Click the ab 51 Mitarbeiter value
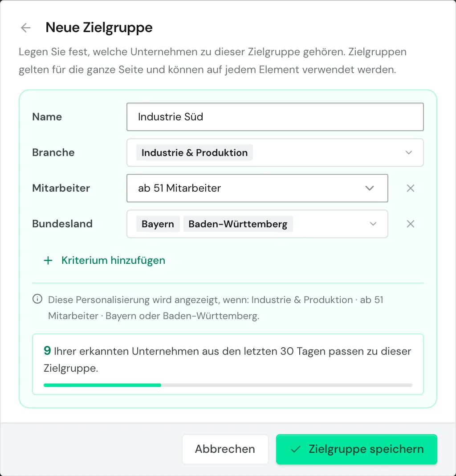 (x=179, y=188)
